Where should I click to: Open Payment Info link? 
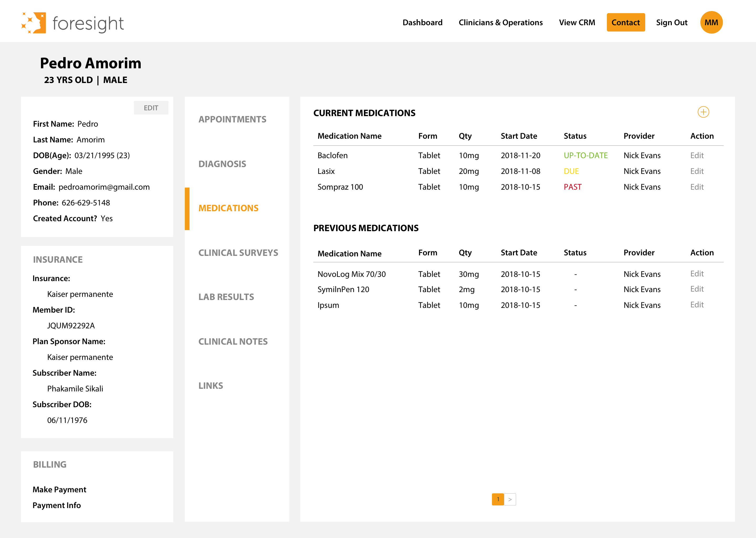click(x=57, y=505)
